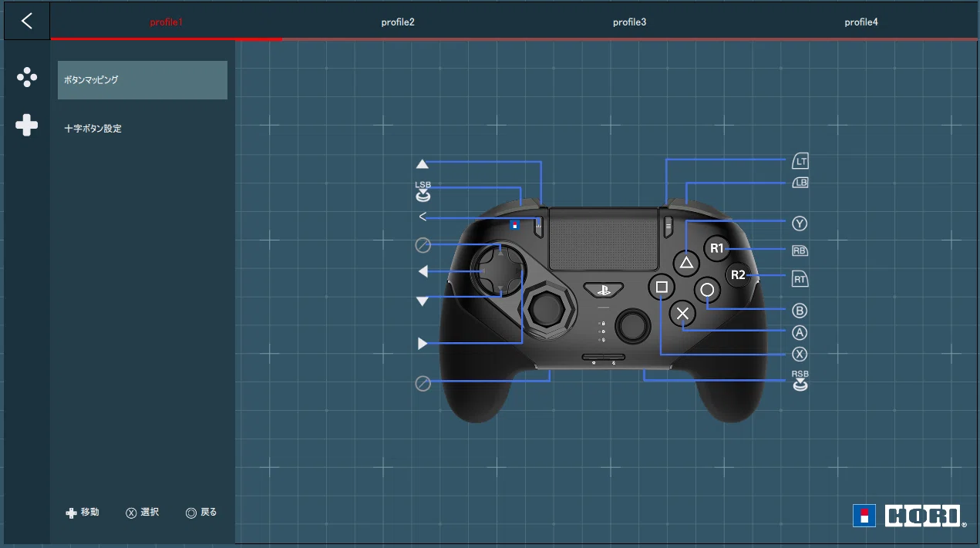Choose the right triangle mapping icon
The height and width of the screenshot is (548, 980).
tap(422, 344)
